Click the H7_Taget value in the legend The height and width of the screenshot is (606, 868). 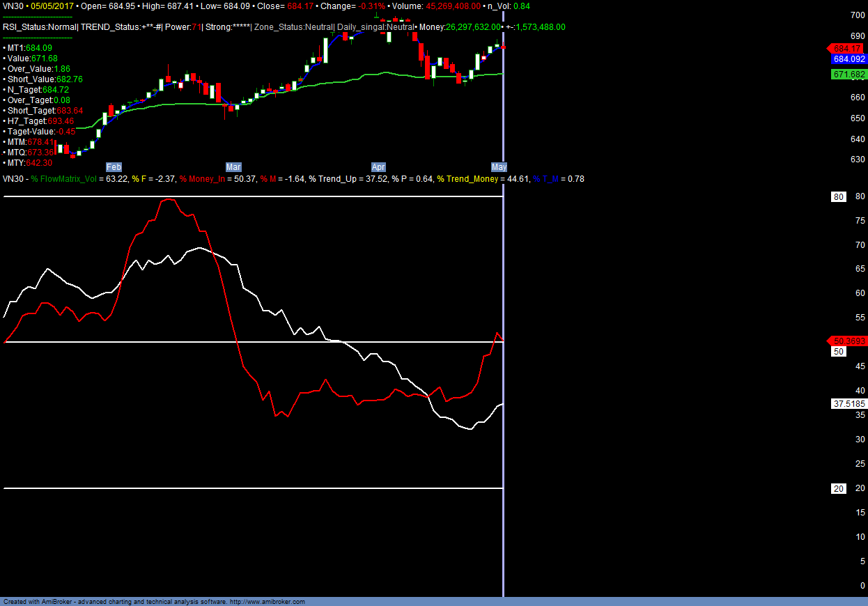pos(40,121)
